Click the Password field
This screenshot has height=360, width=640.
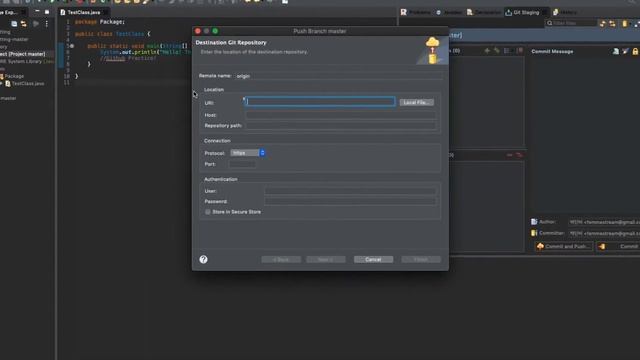(350, 202)
